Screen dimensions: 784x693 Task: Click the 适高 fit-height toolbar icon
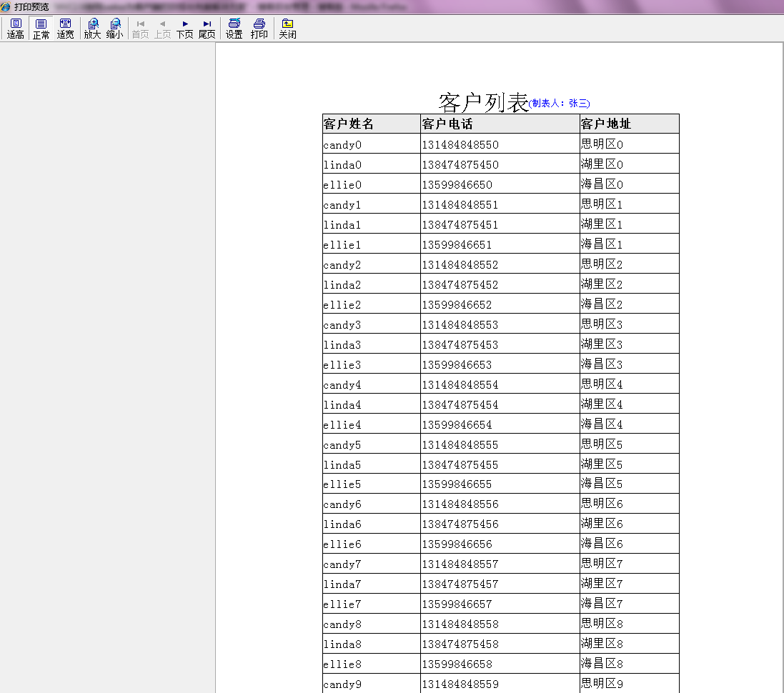tap(16, 29)
